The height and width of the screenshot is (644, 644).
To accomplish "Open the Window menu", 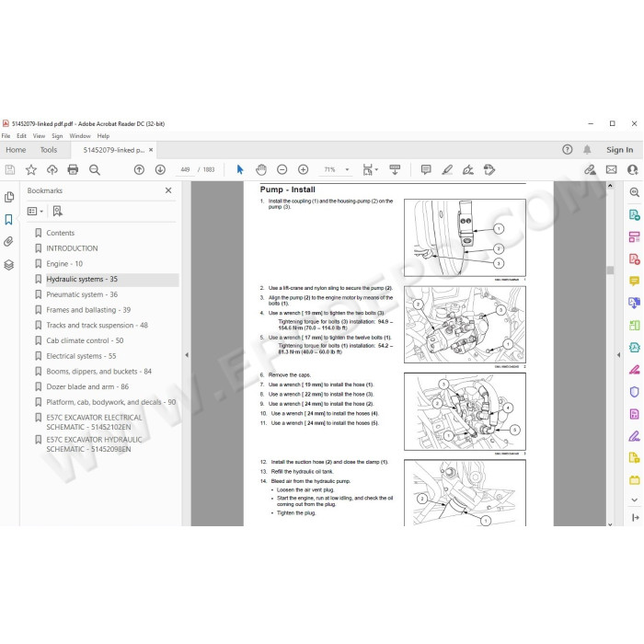I will 80,136.
